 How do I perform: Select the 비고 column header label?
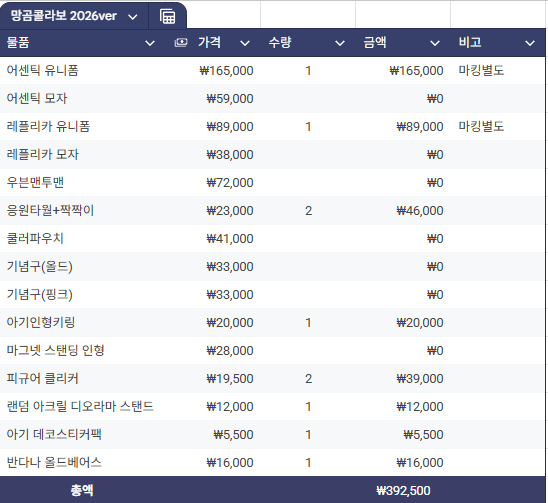click(x=470, y=43)
